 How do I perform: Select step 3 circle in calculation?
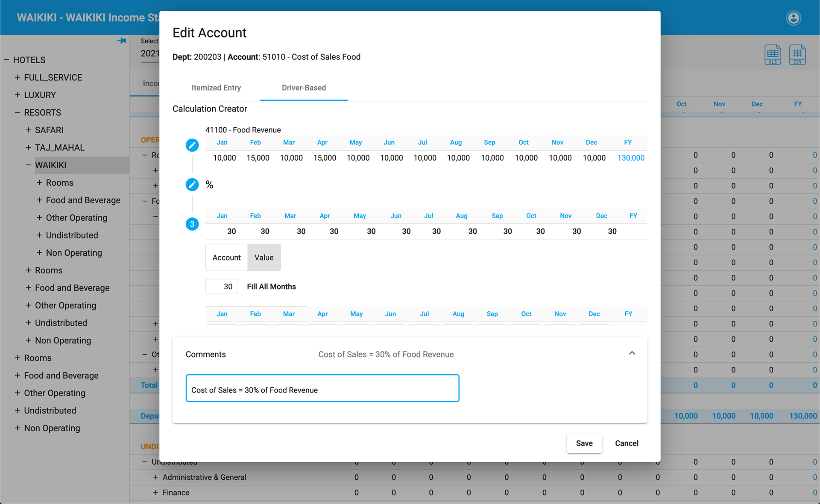coord(192,224)
